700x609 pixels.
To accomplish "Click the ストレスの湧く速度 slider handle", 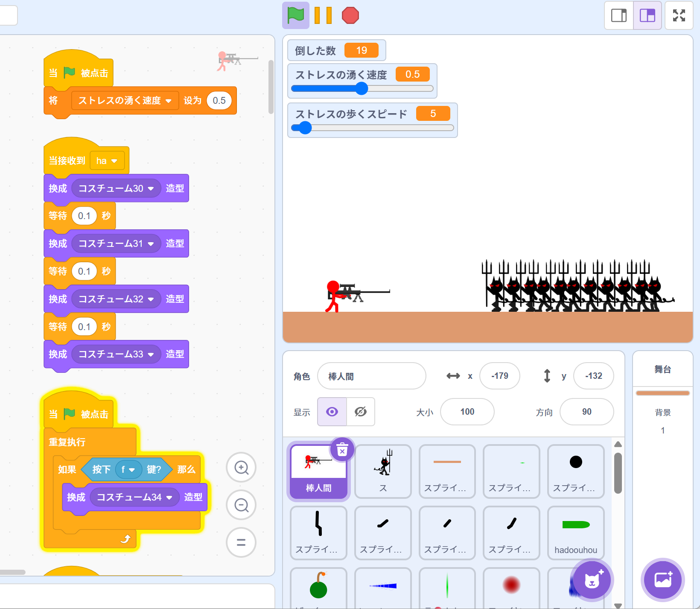I will (x=362, y=88).
